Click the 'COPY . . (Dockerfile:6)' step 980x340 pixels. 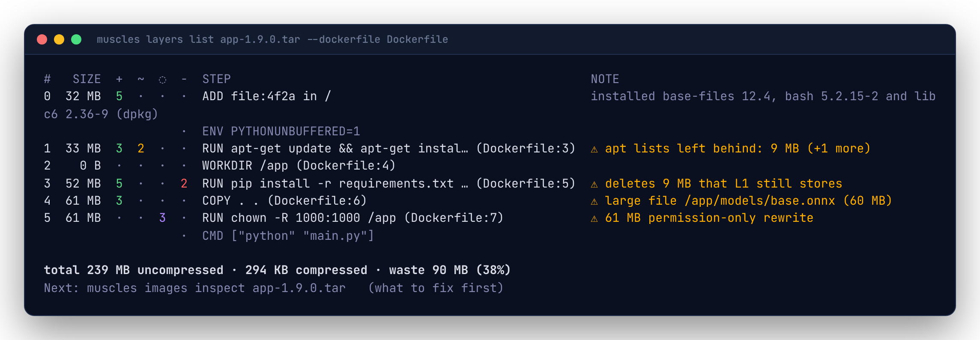click(285, 201)
